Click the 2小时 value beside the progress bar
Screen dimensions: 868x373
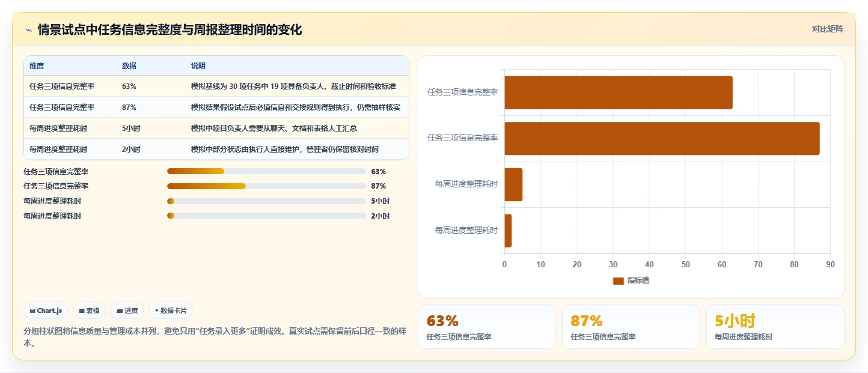point(381,216)
